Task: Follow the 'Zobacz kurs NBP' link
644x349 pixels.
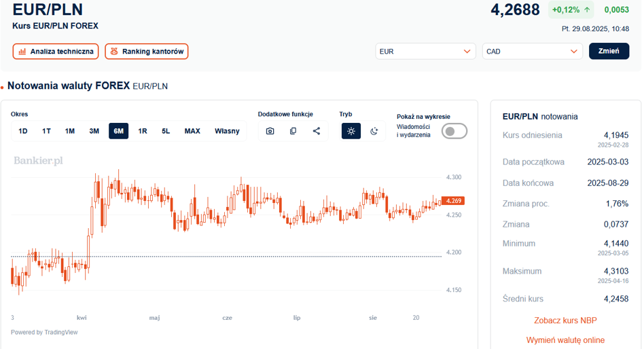Action: (565, 320)
